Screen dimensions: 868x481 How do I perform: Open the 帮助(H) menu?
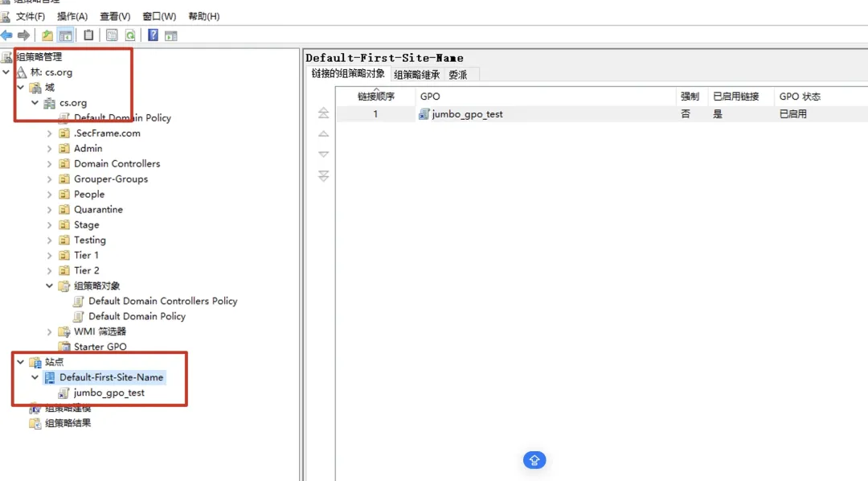[x=203, y=17]
